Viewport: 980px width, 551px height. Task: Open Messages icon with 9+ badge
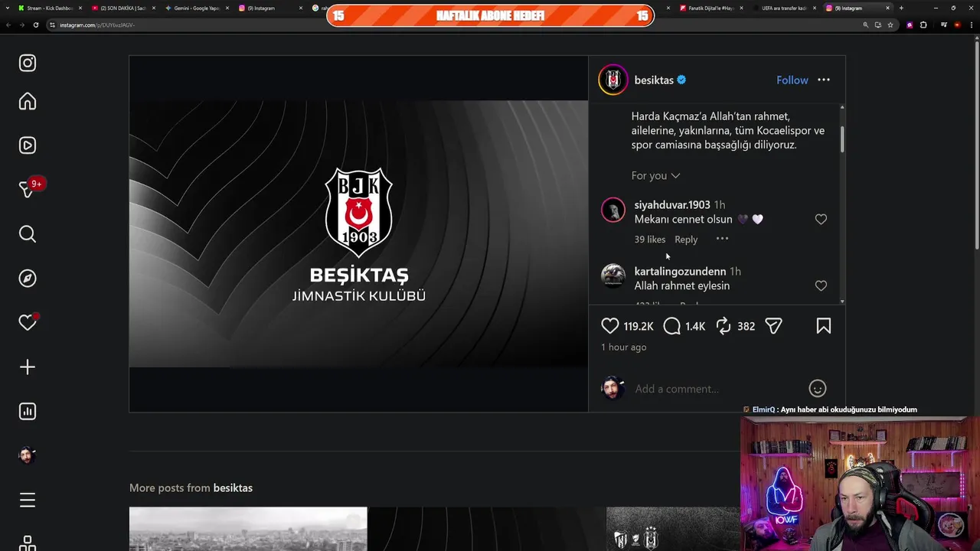pyautogui.click(x=29, y=188)
